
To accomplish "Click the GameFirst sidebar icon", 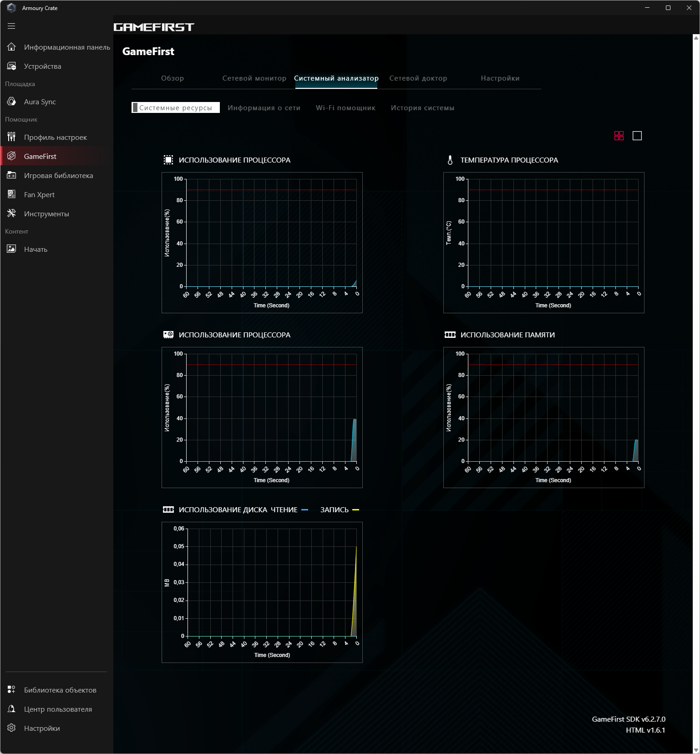I will (x=11, y=156).
